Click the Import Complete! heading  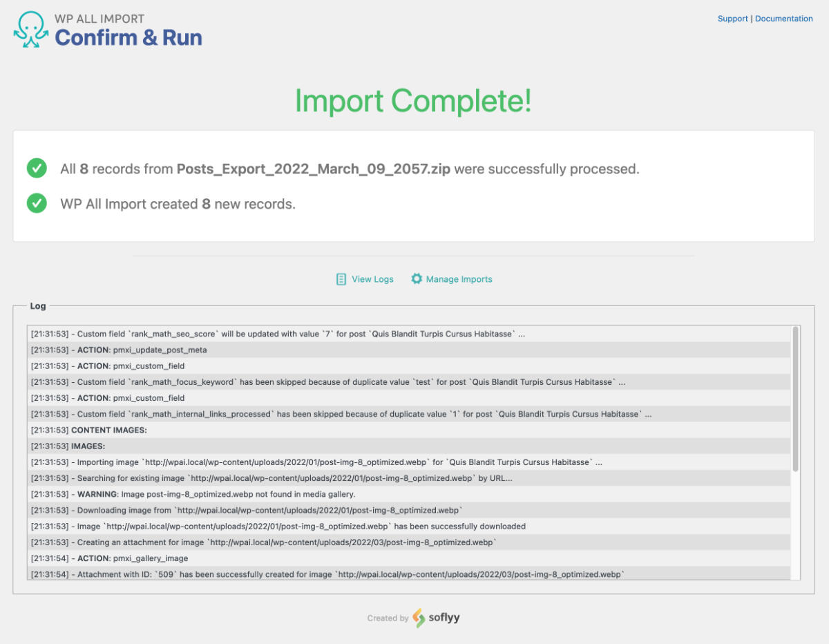[x=413, y=101]
